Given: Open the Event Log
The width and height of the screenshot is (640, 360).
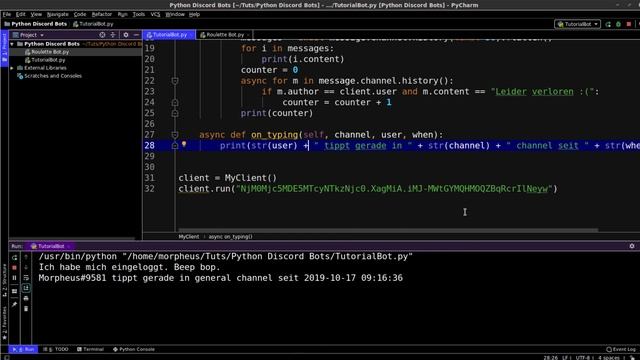Looking at the screenshot, I should click(621, 349).
